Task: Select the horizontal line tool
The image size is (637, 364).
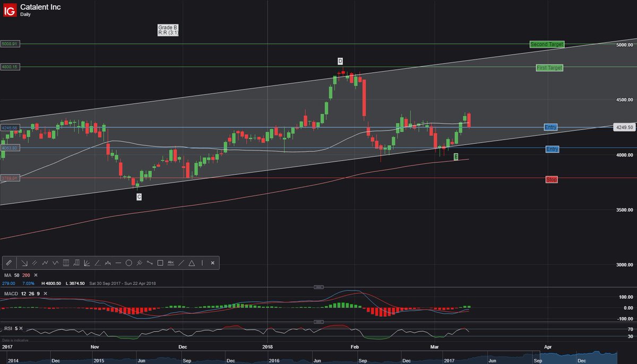Action: [x=118, y=263]
